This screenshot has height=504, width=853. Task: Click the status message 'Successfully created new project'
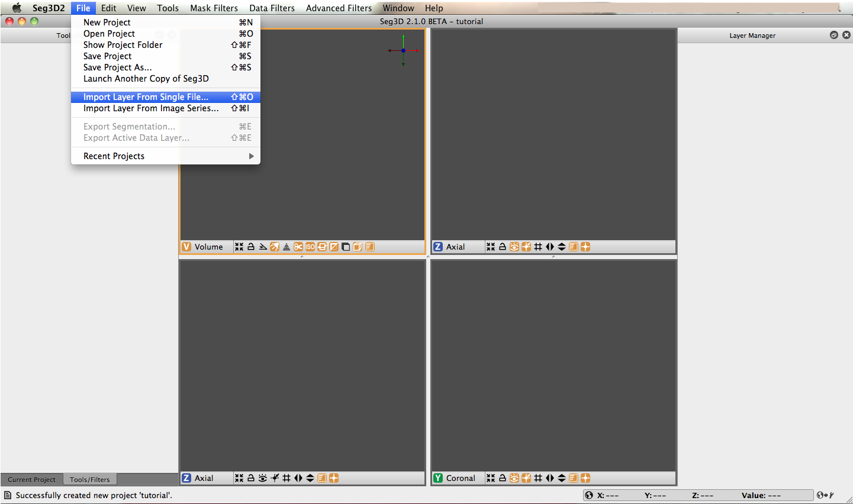(94, 495)
